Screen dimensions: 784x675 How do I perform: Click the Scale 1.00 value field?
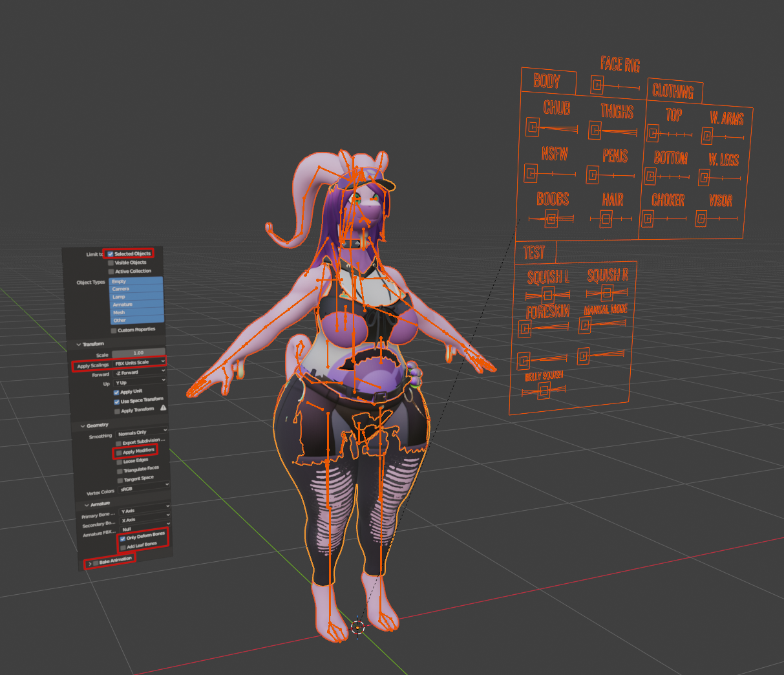click(x=138, y=353)
